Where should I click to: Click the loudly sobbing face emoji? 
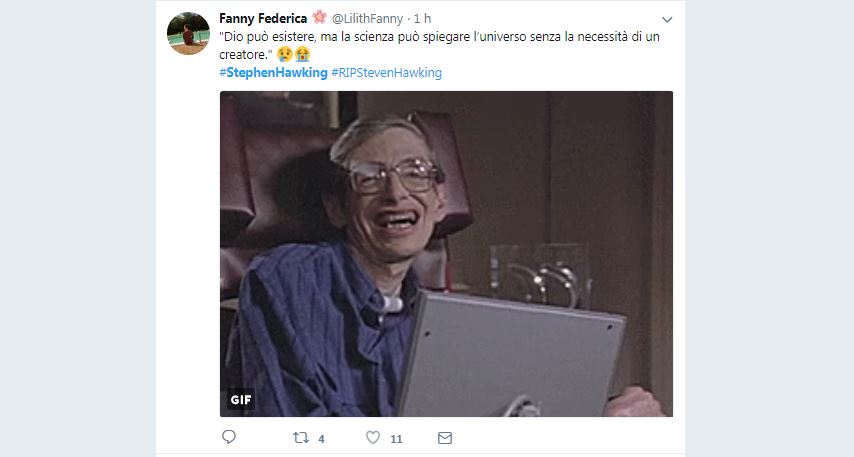[302, 54]
